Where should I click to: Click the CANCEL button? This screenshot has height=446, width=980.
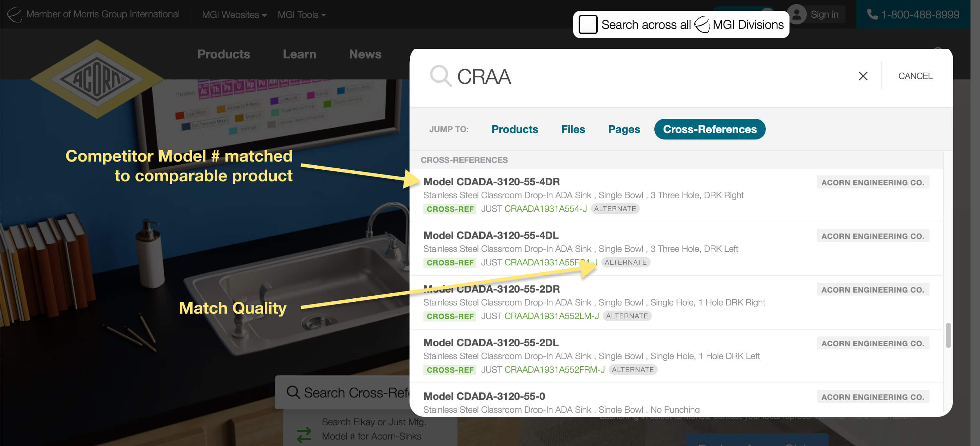tap(915, 76)
